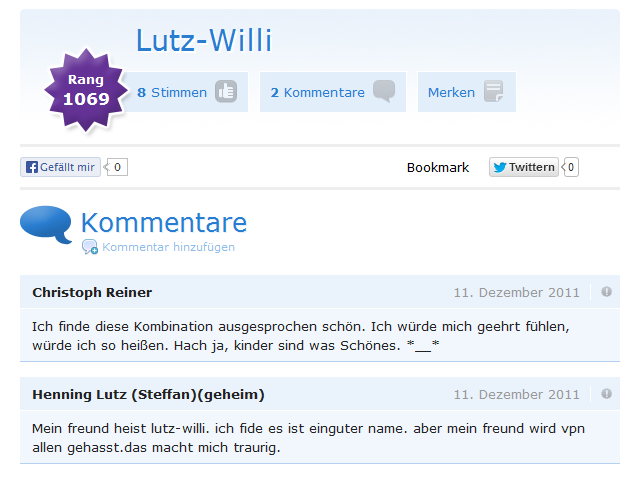
Task: Click the speech bubble icon next to 2 Kommentare
Action: [384, 91]
